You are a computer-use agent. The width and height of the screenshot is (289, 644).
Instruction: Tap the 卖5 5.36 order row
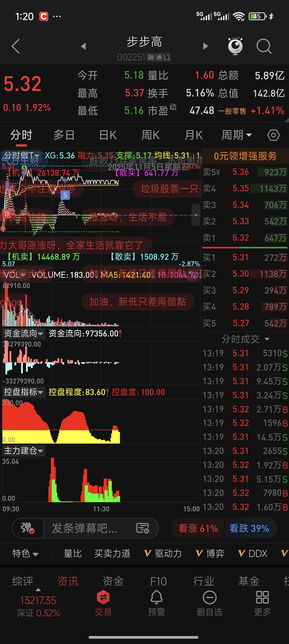point(245,172)
